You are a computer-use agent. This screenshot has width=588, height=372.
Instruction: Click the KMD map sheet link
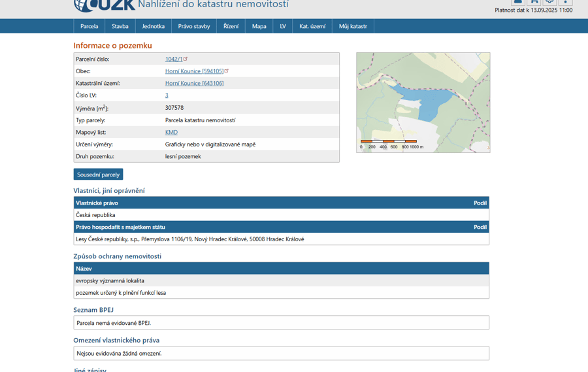[x=171, y=133]
